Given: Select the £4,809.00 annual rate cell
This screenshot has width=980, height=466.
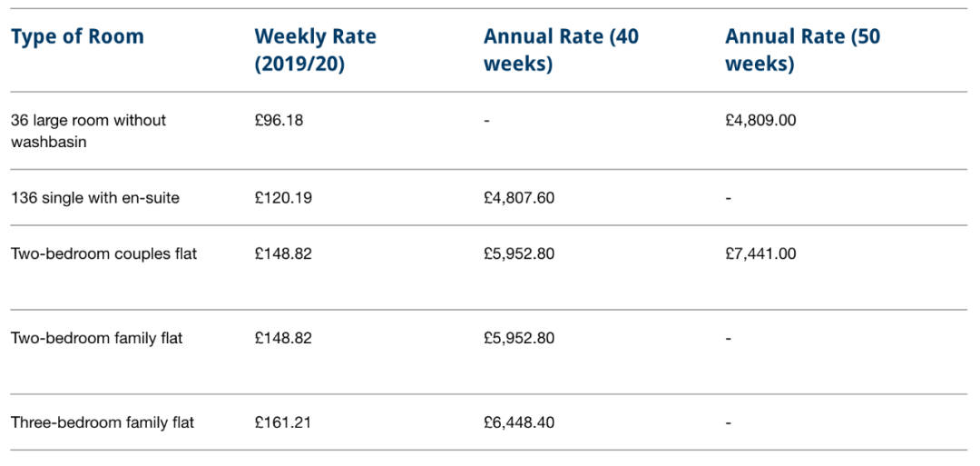Looking at the screenshot, I should coord(760,120).
